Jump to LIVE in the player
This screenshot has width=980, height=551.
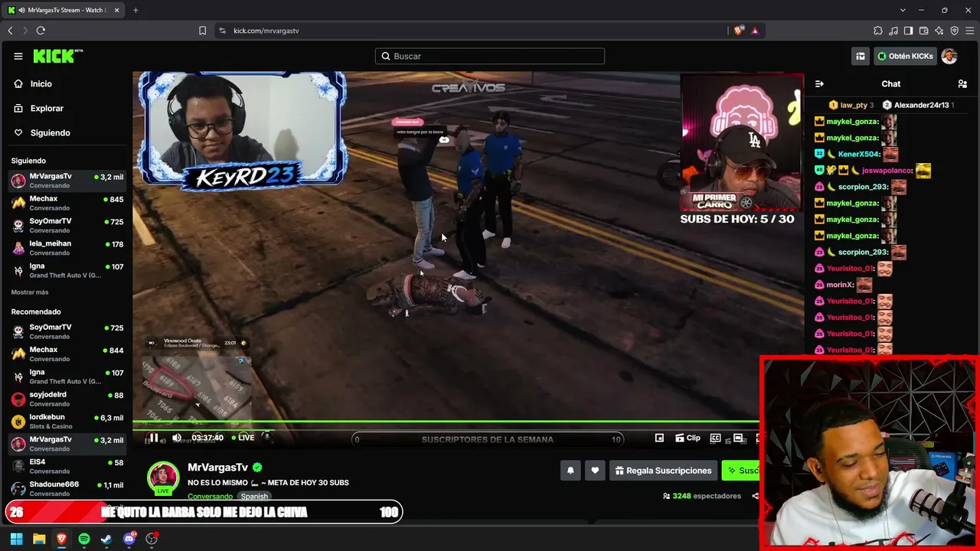point(243,438)
